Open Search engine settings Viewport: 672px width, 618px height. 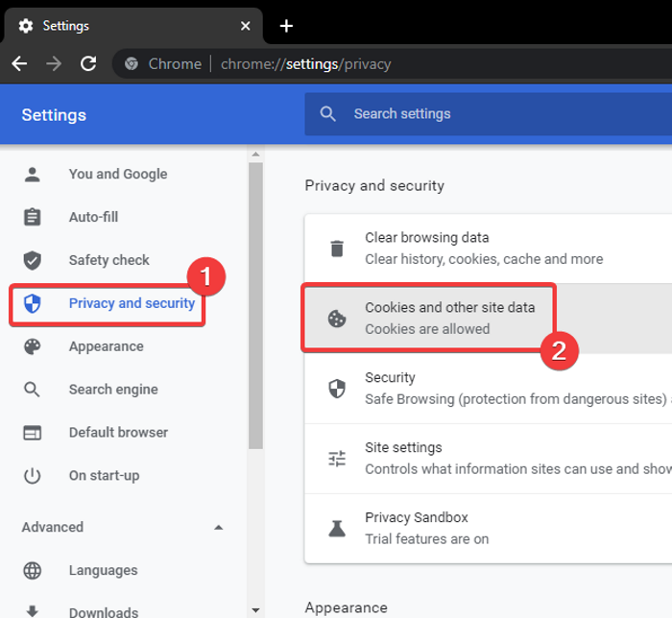coord(113,390)
